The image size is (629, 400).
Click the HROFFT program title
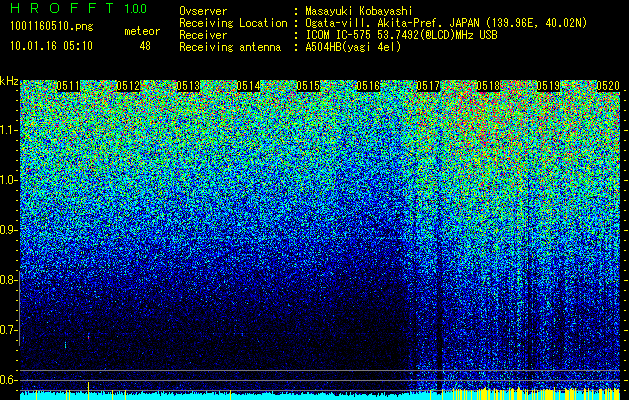(62, 8)
